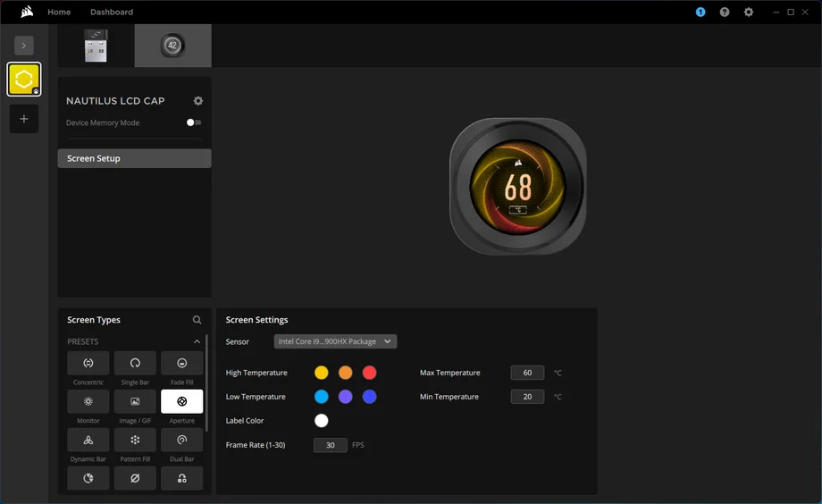
Task: Select the Dual Bar preset
Action: (181, 440)
